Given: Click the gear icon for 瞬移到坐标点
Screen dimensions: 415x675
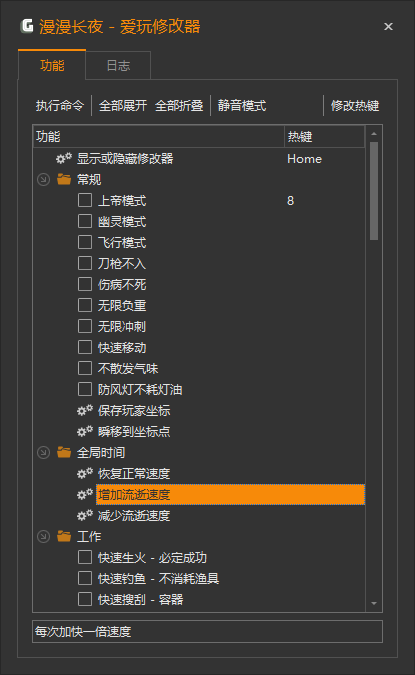Looking at the screenshot, I should [85, 431].
